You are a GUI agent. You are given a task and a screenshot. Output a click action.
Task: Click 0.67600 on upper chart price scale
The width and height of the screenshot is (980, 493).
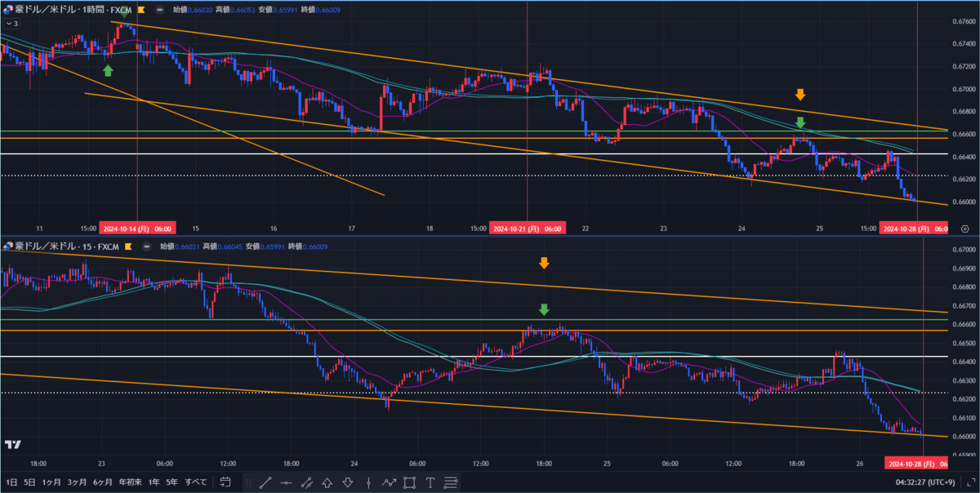[x=963, y=21]
